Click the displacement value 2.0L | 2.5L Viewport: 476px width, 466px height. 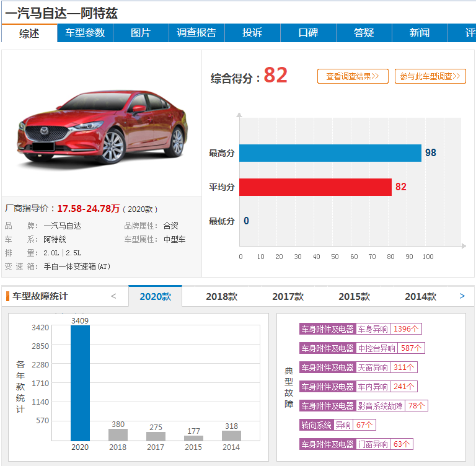[62, 253]
